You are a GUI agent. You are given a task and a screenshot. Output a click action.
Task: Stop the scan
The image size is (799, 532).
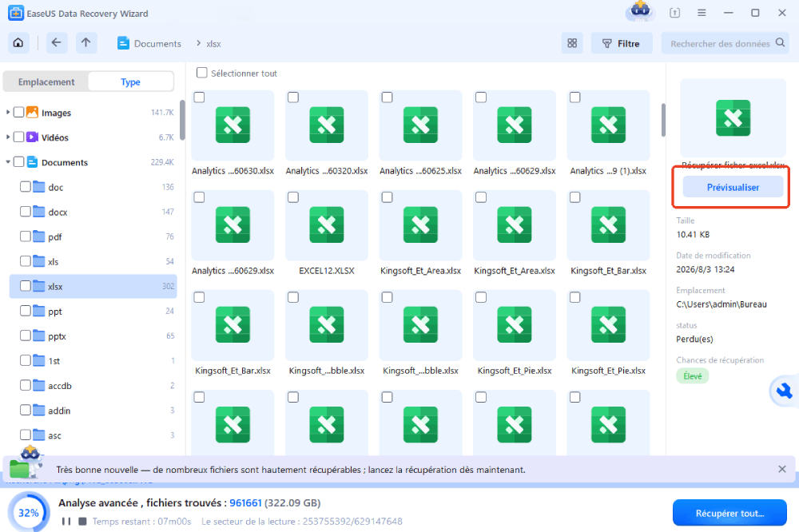(x=82, y=522)
